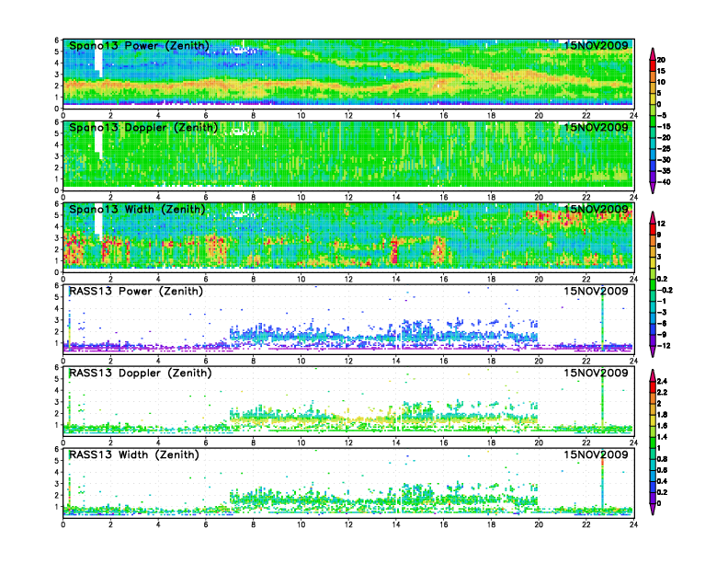Click x-axis tick "4" under RASS13 Doppler panel

pos(158,442)
